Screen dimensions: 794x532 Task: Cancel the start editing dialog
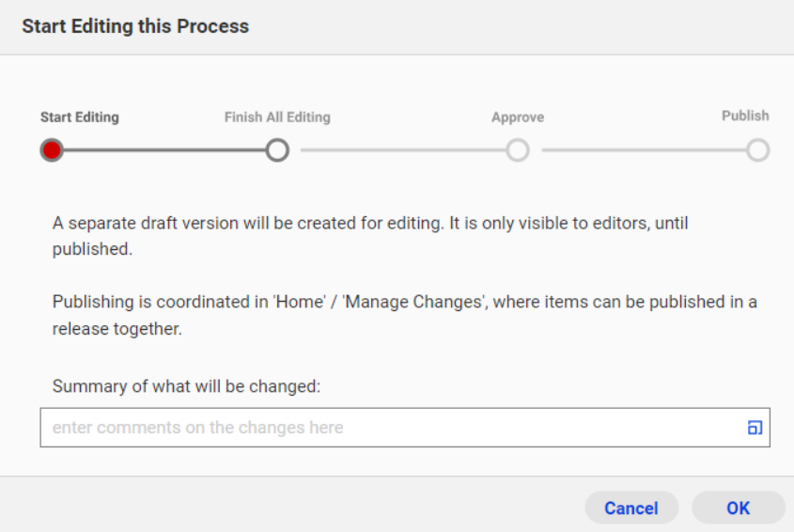[631, 508]
